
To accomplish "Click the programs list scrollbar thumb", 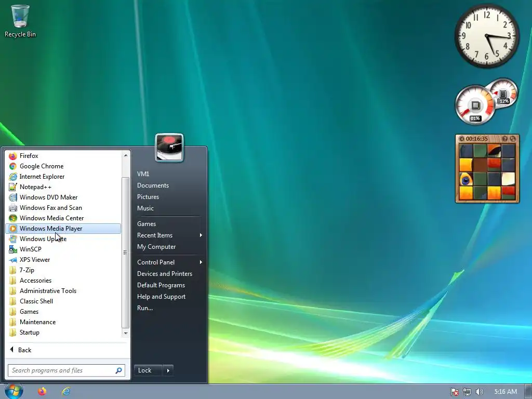I will [125, 252].
